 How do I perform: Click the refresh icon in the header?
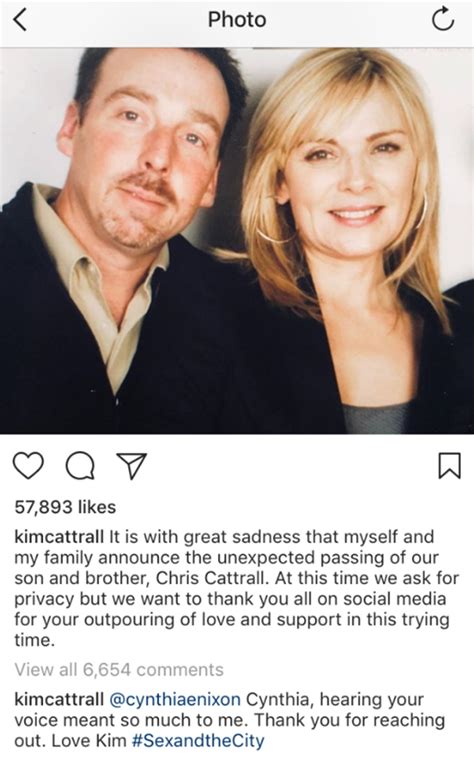(x=443, y=20)
